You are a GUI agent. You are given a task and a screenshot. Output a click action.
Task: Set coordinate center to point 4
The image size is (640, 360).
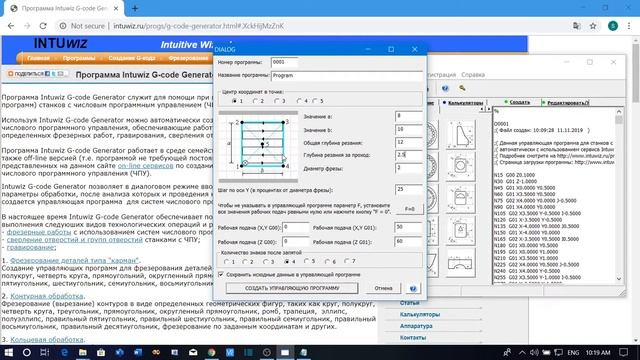click(x=299, y=101)
